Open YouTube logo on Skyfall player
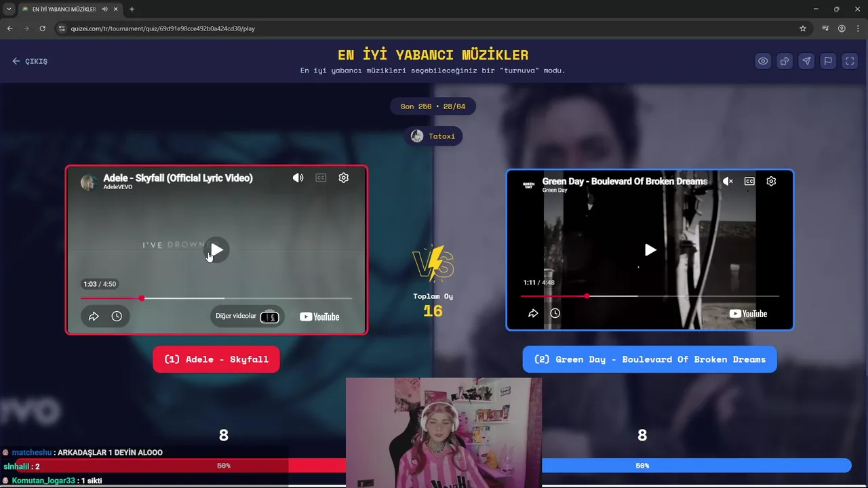Image resolution: width=868 pixels, height=488 pixels. point(319,317)
